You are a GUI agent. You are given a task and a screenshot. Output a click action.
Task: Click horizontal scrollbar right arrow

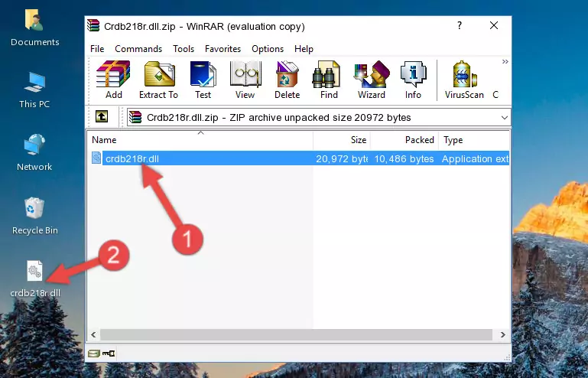click(503, 335)
